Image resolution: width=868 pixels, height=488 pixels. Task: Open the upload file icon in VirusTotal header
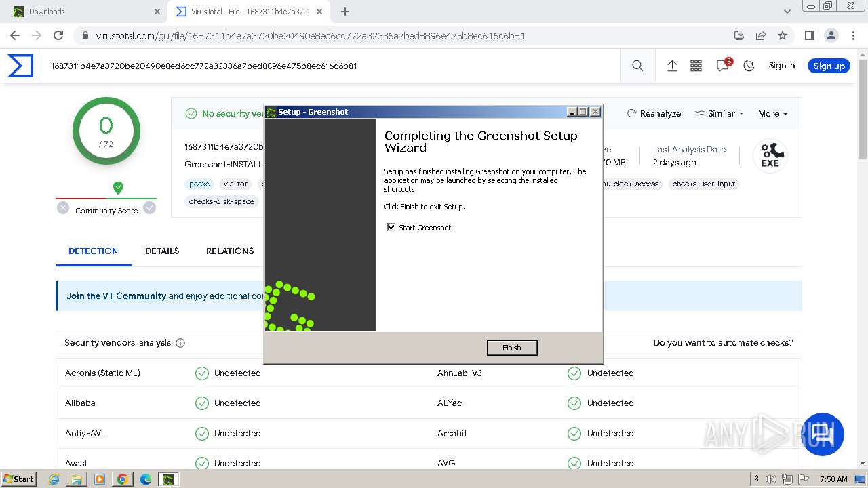coord(672,66)
